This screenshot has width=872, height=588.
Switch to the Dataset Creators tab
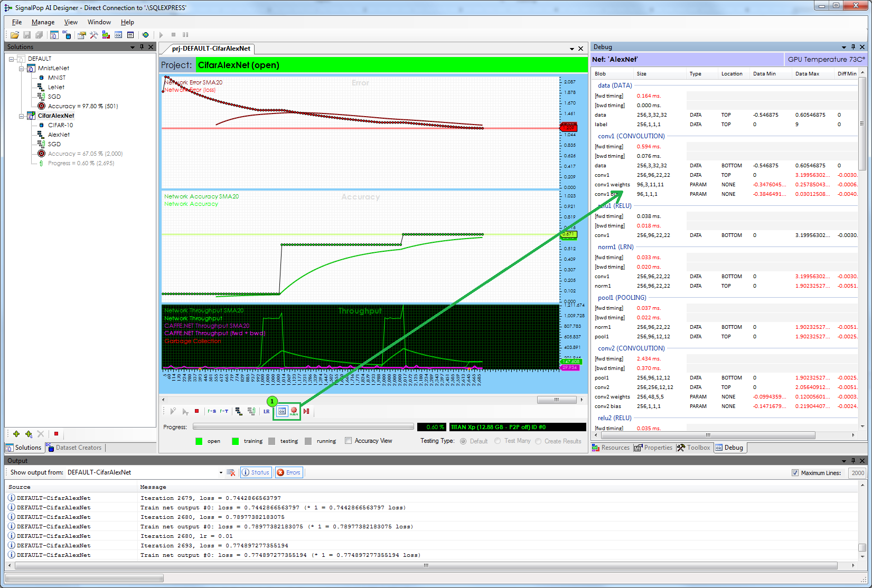tap(74, 448)
